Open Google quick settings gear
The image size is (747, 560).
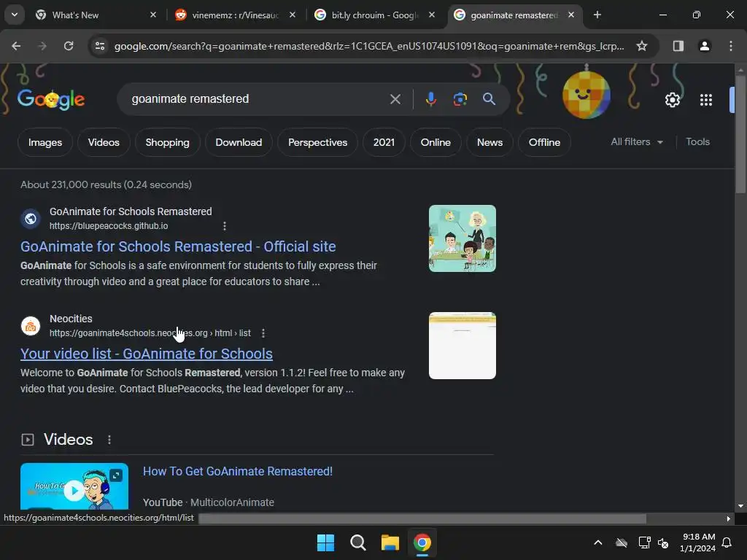672,100
